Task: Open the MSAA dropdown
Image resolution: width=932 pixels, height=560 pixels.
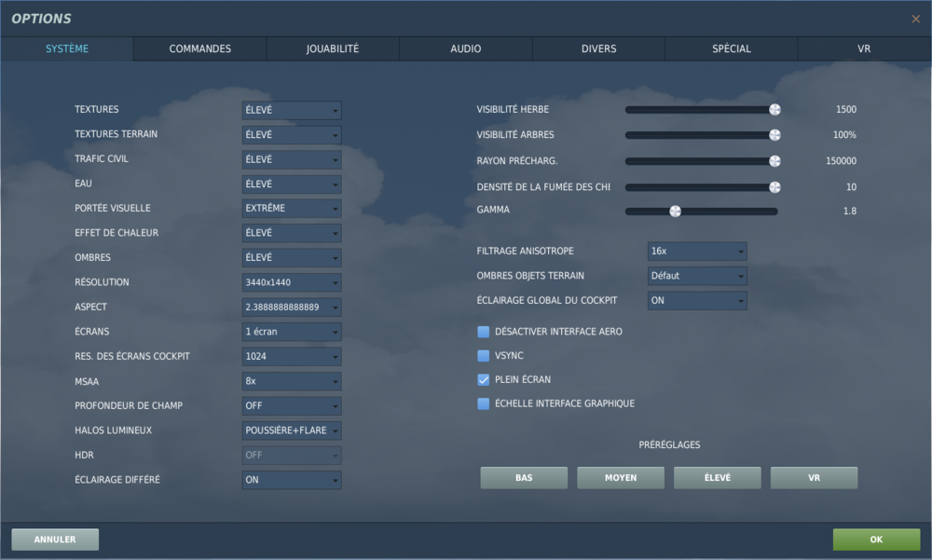Action: click(291, 381)
